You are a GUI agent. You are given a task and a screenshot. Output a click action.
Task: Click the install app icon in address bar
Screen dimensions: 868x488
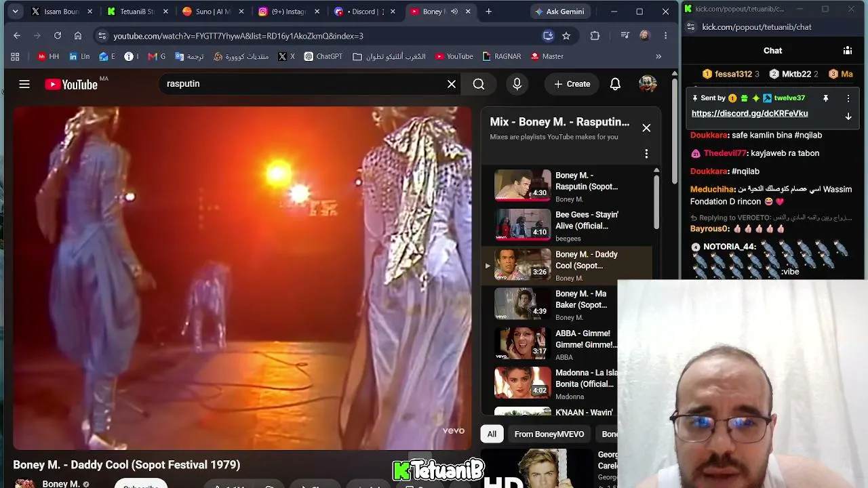(548, 36)
